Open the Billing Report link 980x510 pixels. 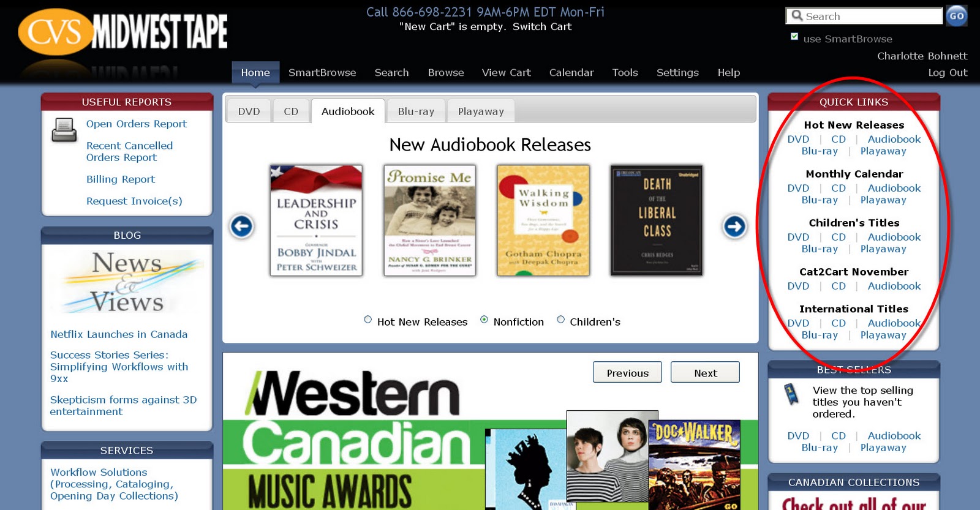121,179
